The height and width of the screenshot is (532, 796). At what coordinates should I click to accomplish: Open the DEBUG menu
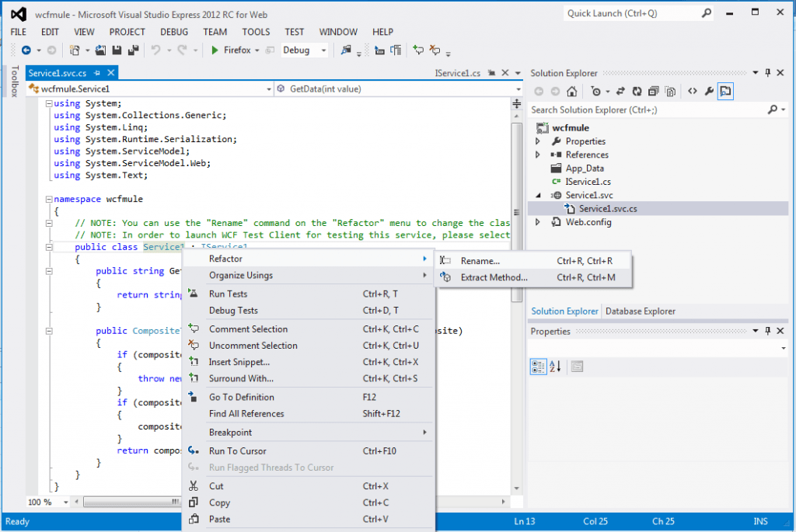pos(173,32)
